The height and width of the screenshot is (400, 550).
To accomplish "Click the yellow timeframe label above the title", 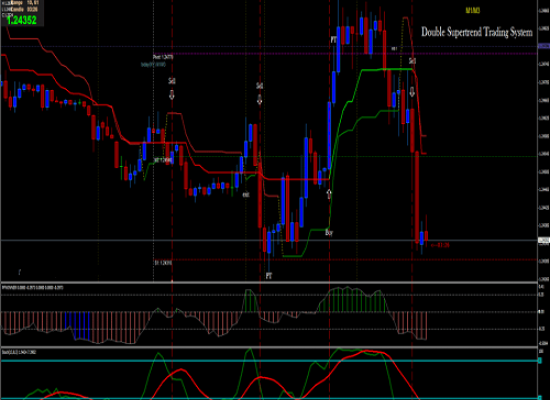I will point(472,11).
